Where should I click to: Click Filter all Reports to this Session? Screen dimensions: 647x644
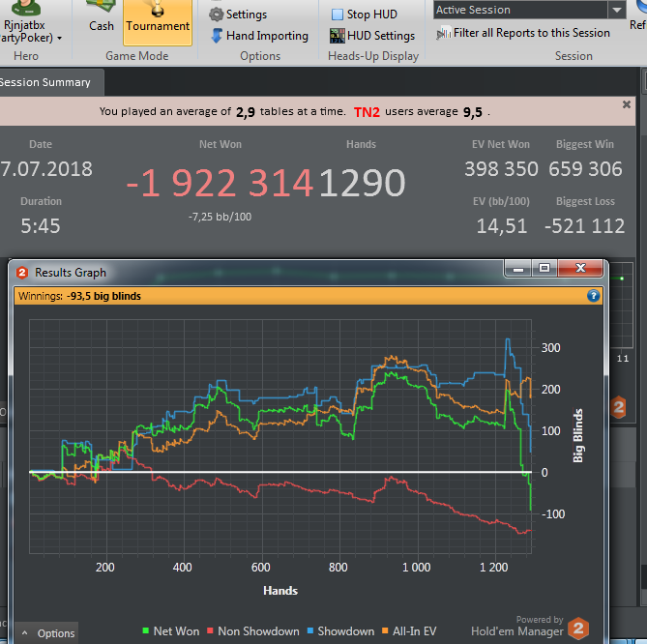[x=523, y=33]
